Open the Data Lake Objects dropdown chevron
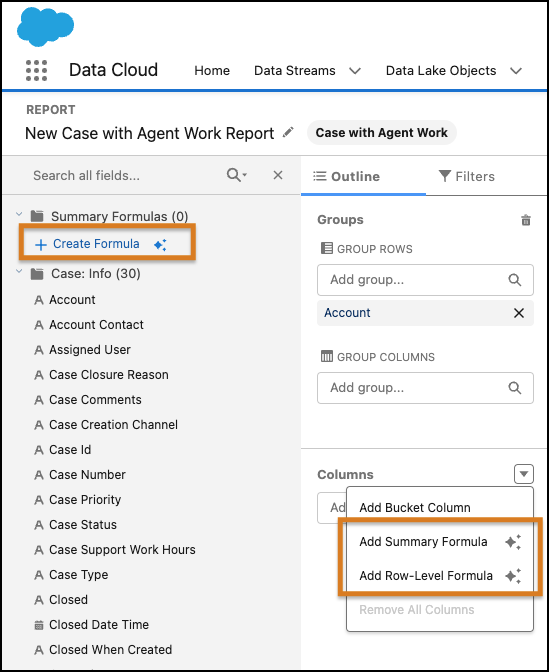The height and width of the screenshot is (672, 549). pos(516,71)
